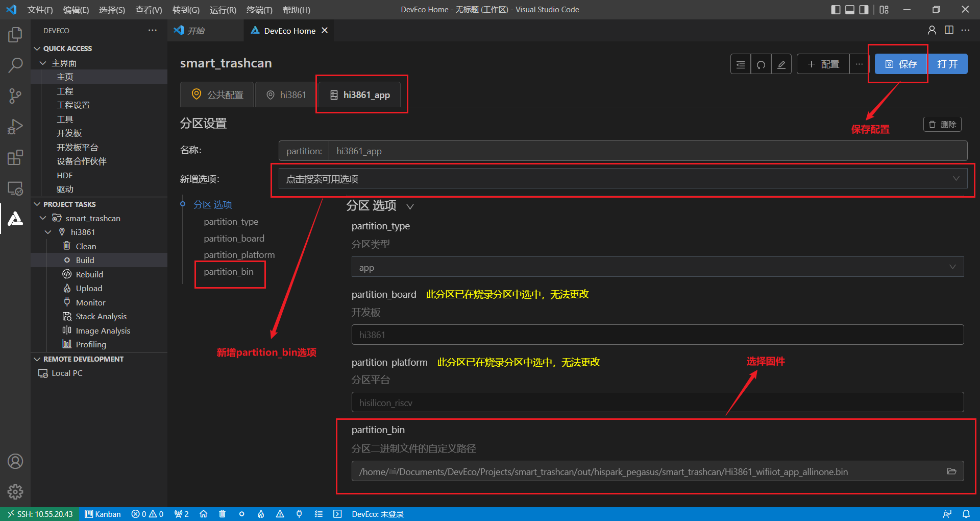Collapse the PROJECT TASKS section

pyautogui.click(x=37, y=204)
